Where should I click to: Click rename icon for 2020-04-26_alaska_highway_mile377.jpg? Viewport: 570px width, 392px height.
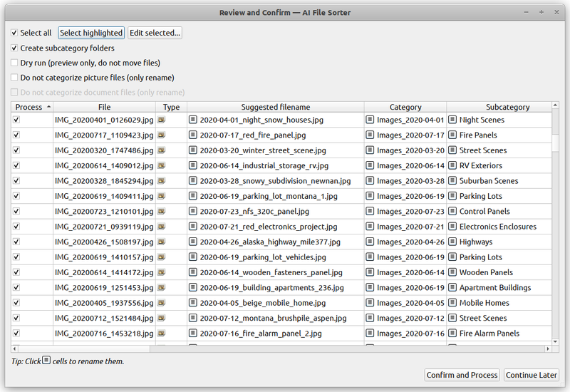point(193,242)
